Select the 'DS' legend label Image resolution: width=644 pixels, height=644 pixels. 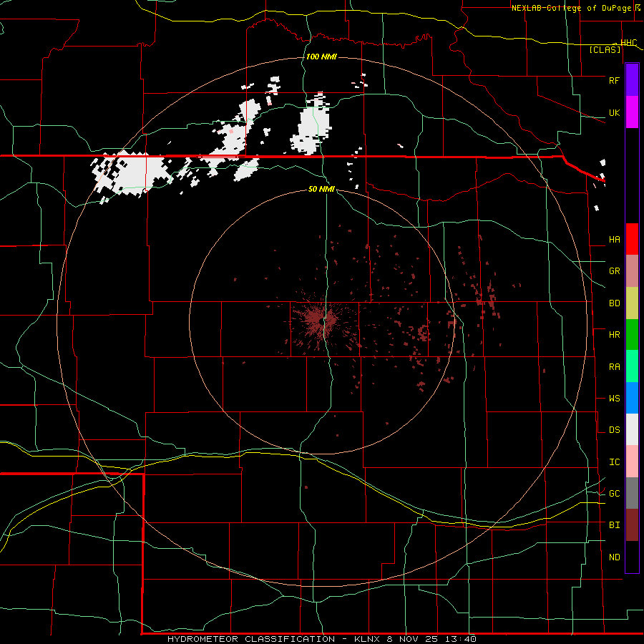coord(614,430)
